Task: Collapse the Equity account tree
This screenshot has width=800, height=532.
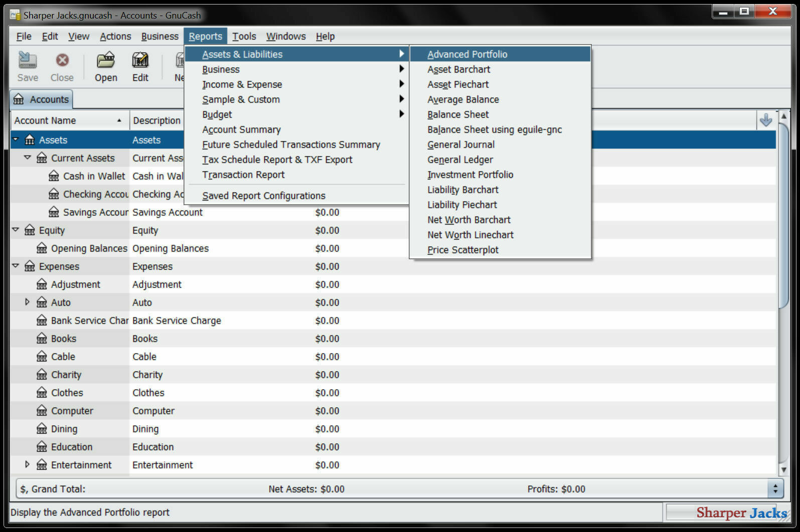Action: coord(16,230)
